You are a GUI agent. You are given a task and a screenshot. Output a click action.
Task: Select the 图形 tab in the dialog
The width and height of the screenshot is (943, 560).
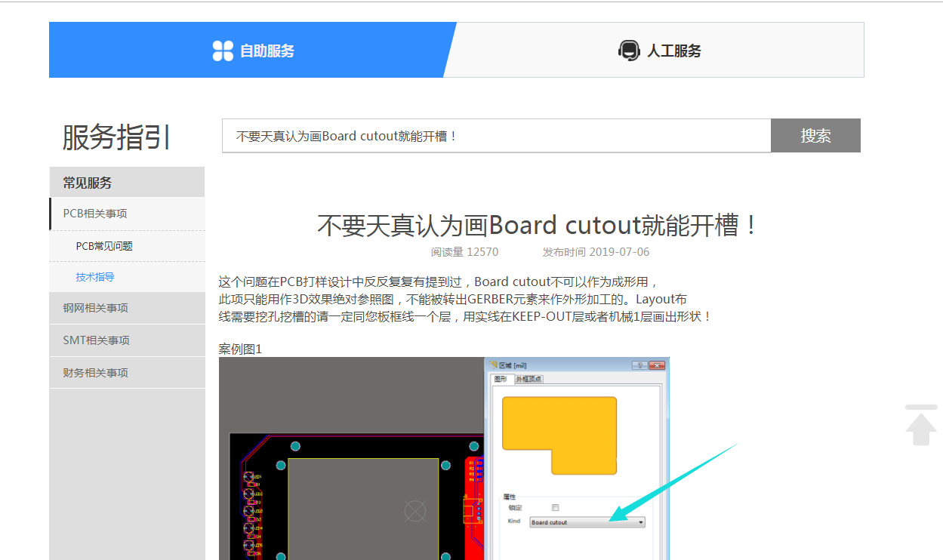point(501,379)
